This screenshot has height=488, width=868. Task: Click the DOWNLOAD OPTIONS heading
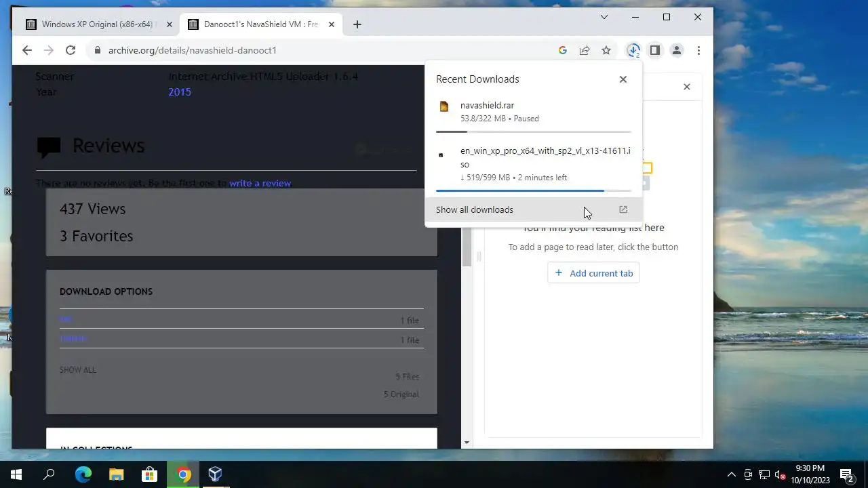tap(106, 291)
